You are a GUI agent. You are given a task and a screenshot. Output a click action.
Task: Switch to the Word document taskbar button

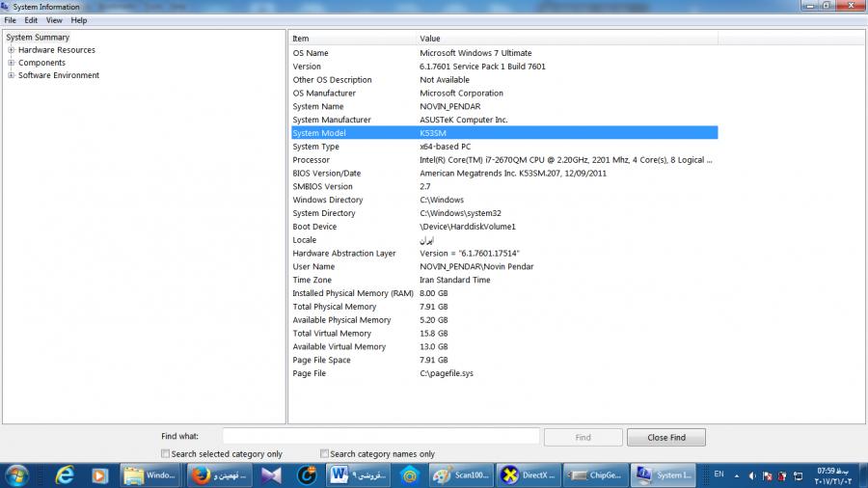click(358, 475)
